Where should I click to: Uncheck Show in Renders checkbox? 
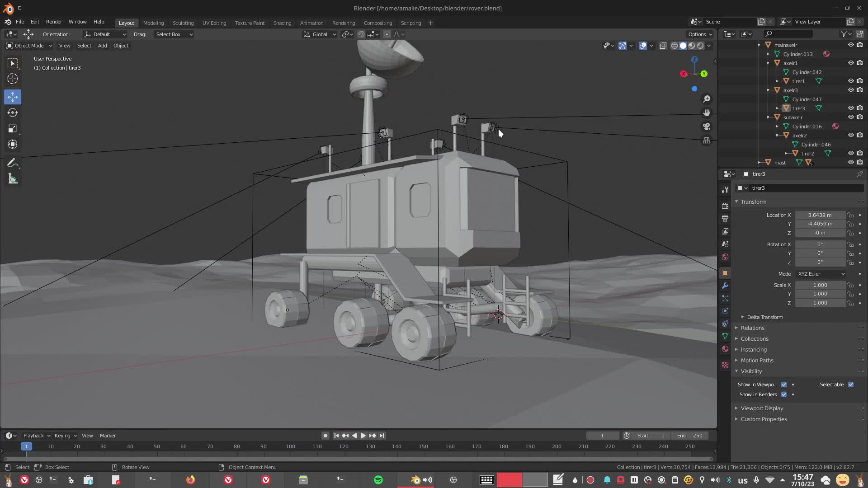tap(784, 394)
